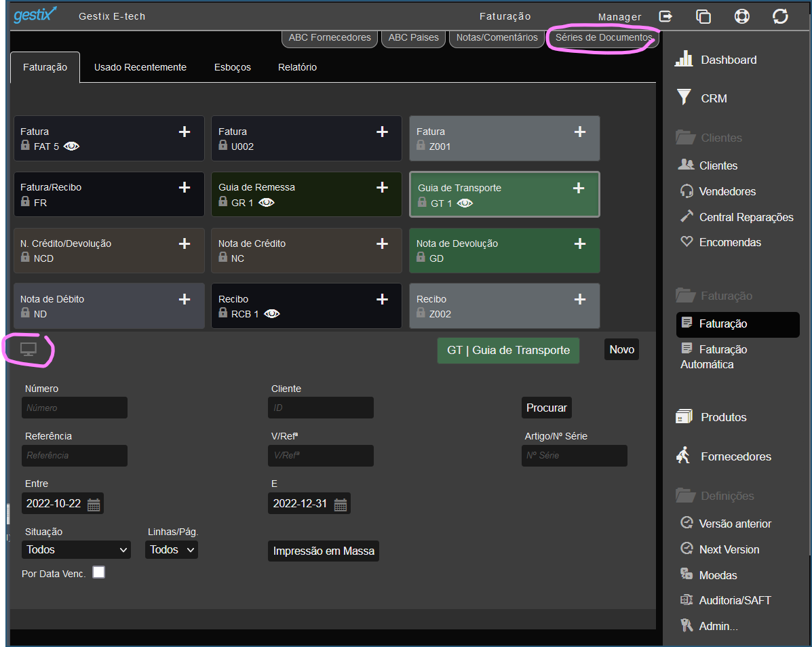Open the Linhas/Pág. Todos dropdown

(x=172, y=550)
